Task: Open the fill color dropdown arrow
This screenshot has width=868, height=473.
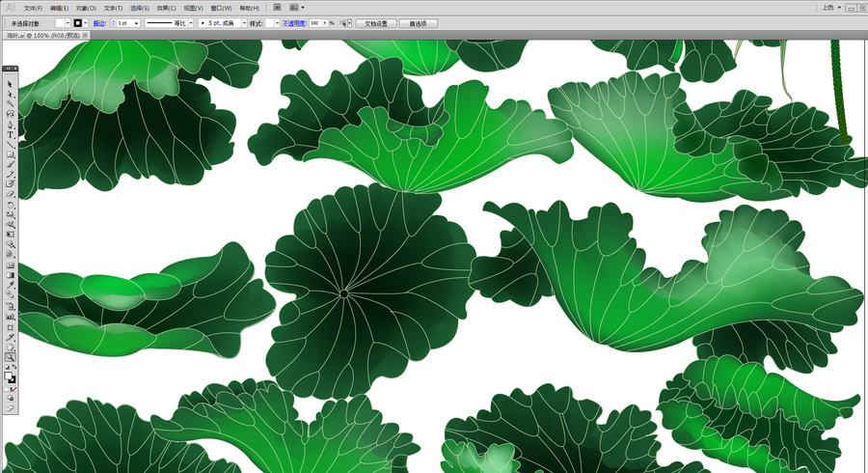Action: [68, 23]
